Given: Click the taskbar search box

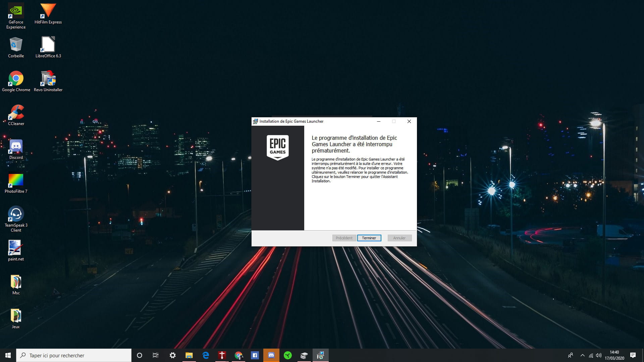Looking at the screenshot, I should pos(74,355).
